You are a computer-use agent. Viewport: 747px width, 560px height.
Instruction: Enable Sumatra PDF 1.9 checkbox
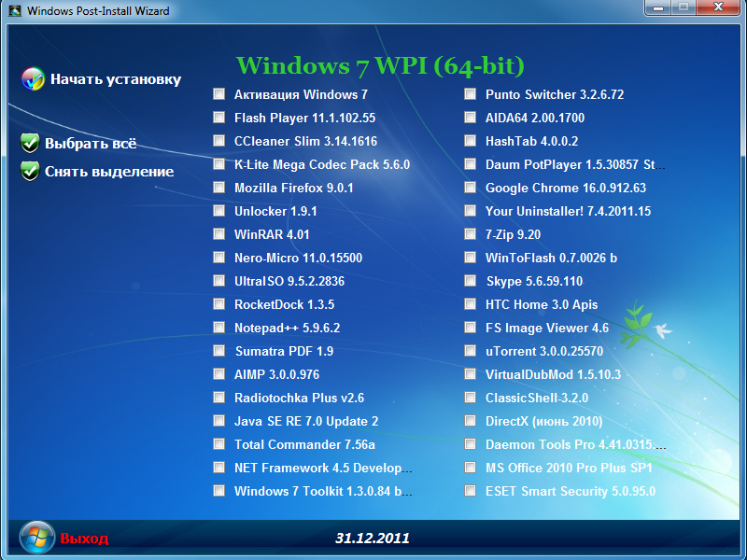tap(218, 351)
